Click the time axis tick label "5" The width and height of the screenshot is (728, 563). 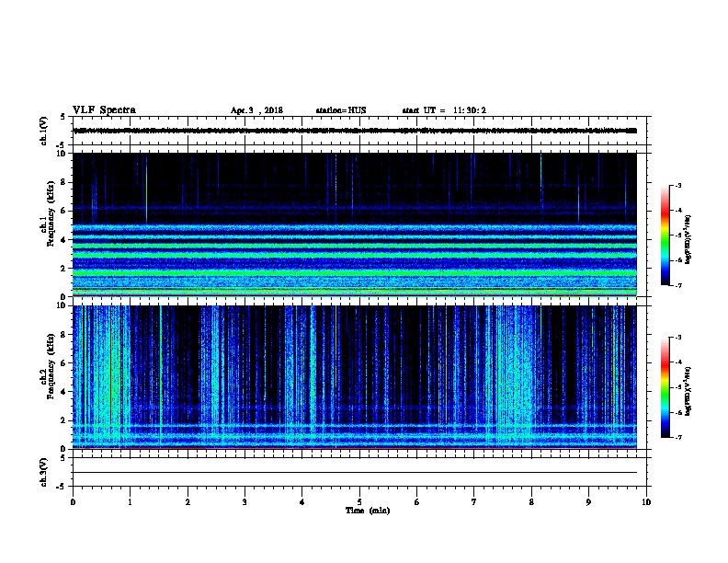pyautogui.click(x=359, y=502)
